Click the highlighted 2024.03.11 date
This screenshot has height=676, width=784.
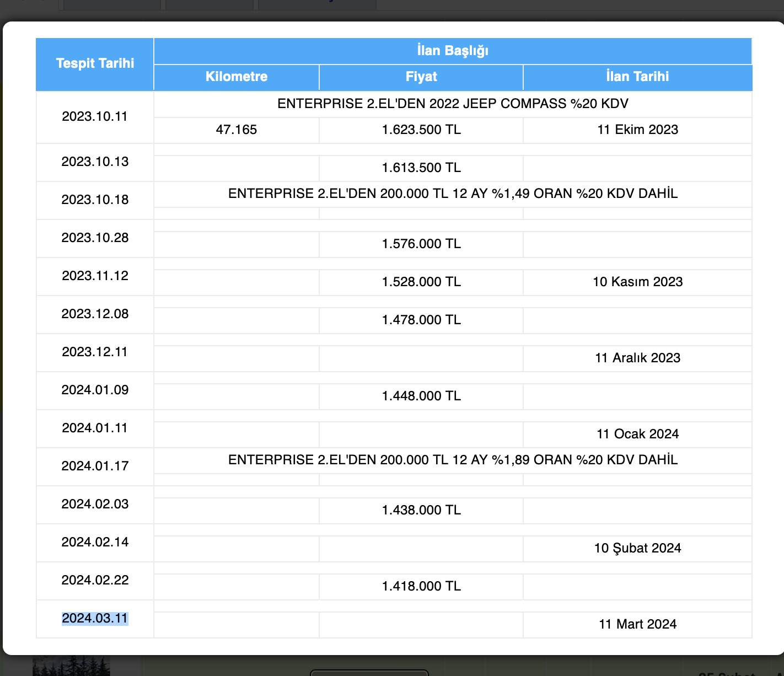coord(95,618)
